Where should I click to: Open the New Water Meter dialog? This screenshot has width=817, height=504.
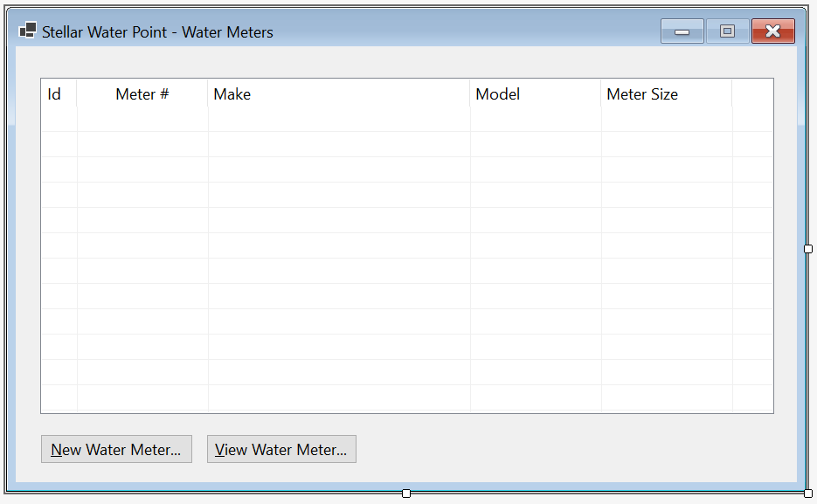117,449
